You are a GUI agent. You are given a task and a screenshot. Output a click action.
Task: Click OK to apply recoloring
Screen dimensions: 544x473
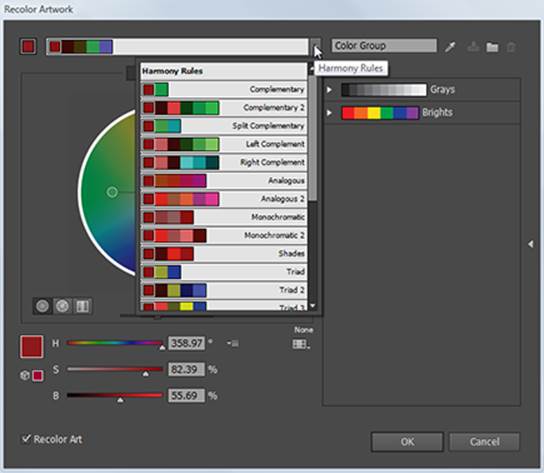[407, 441]
